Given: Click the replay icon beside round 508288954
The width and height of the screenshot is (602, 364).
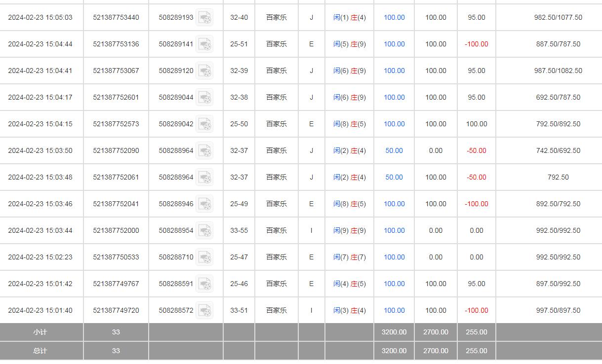Looking at the screenshot, I should (204, 231).
